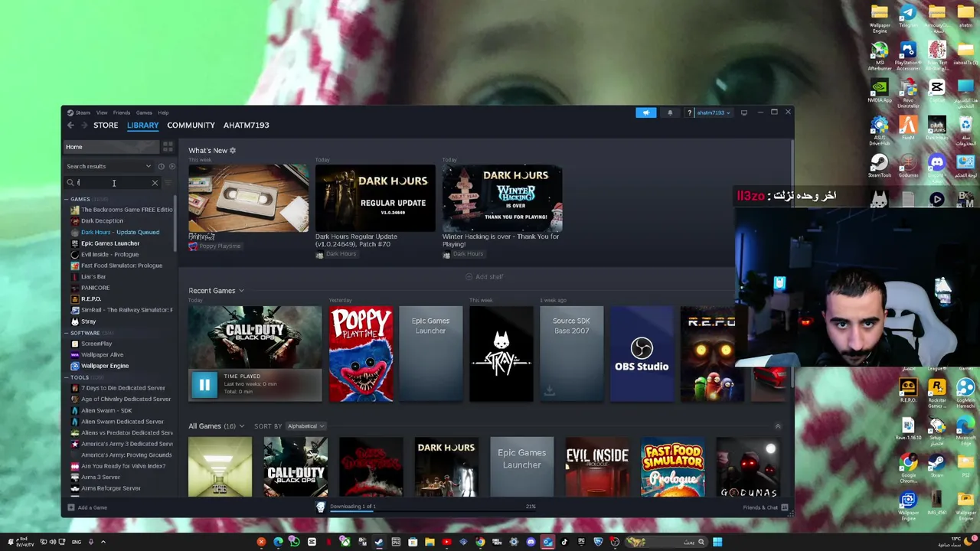The image size is (980, 551).
Task: Click the Steam help question mark
Action: tap(689, 112)
